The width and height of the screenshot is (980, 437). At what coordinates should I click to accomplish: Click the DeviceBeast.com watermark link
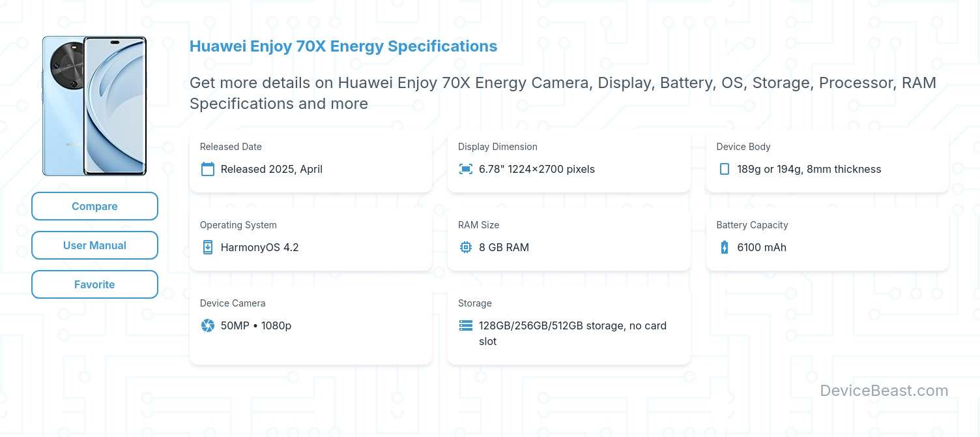click(x=884, y=390)
